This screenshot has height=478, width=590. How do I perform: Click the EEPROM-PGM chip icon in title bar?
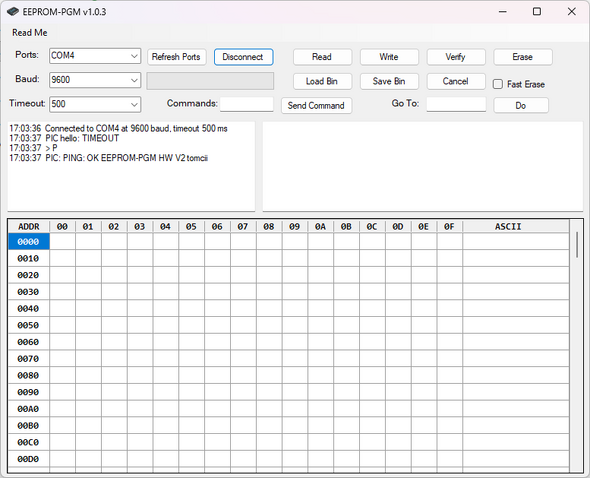click(x=13, y=12)
